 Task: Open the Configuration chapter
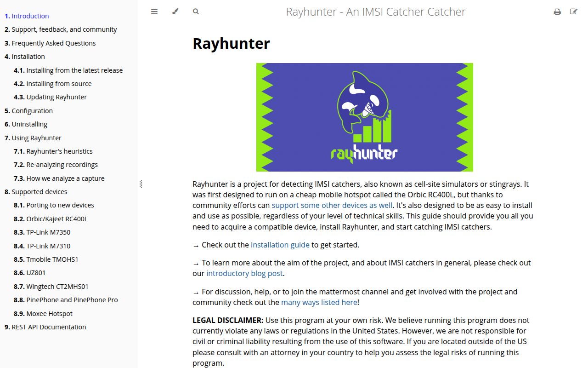[x=28, y=111]
